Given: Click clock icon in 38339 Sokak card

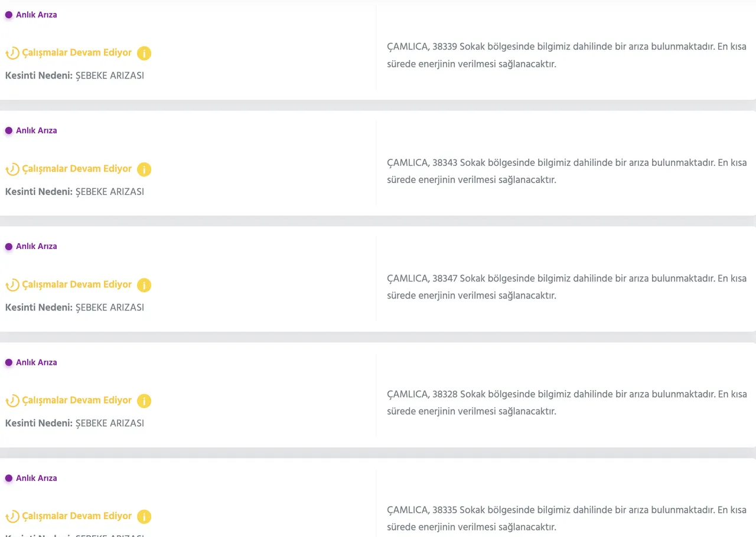Looking at the screenshot, I should click(12, 54).
